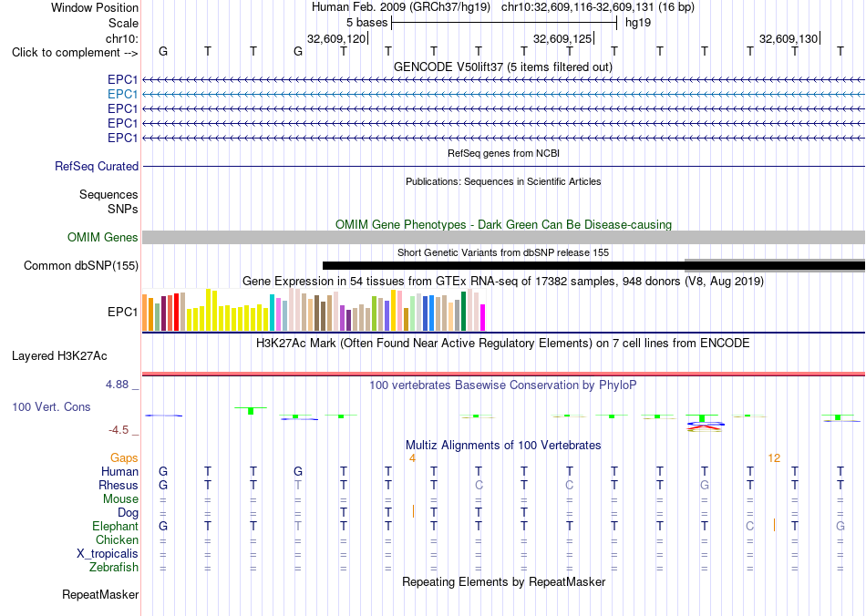This screenshot has width=866, height=616.
Task: Open the Common dbSNP(155) track label
Action: [81, 265]
